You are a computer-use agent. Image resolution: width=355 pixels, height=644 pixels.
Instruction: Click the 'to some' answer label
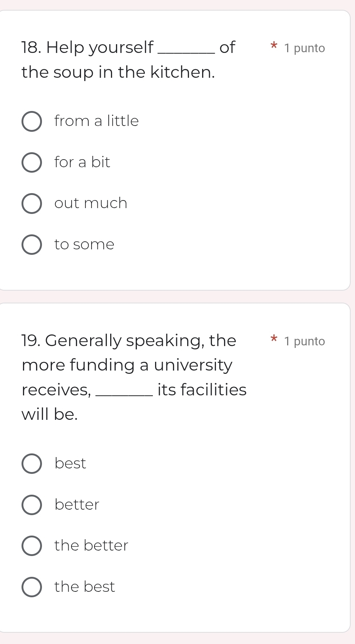84,244
